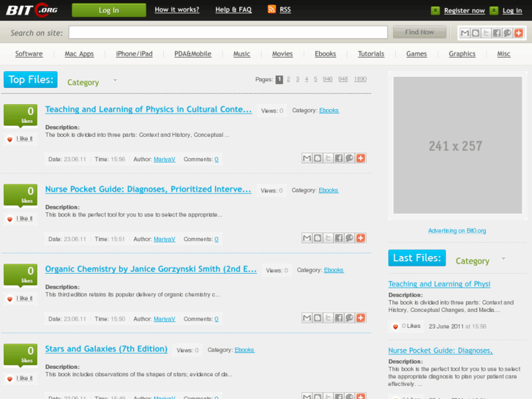Screen dimensions: 532x399
Task: Click the RSS feed icon
Action: (271, 10)
